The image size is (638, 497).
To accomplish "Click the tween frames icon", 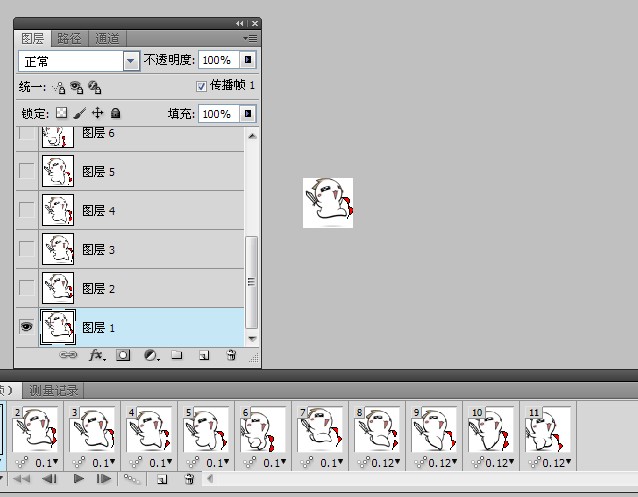I will (x=132, y=479).
